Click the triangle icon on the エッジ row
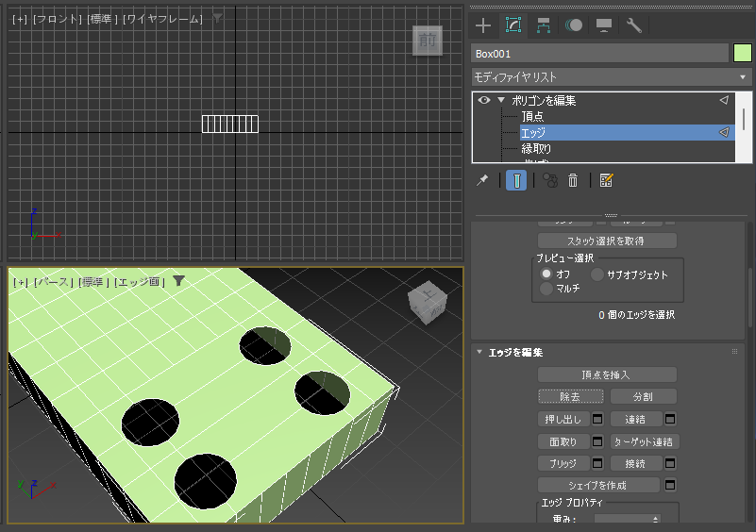Viewport: 756px width, 532px height. pyautogui.click(x=724, y=132)
